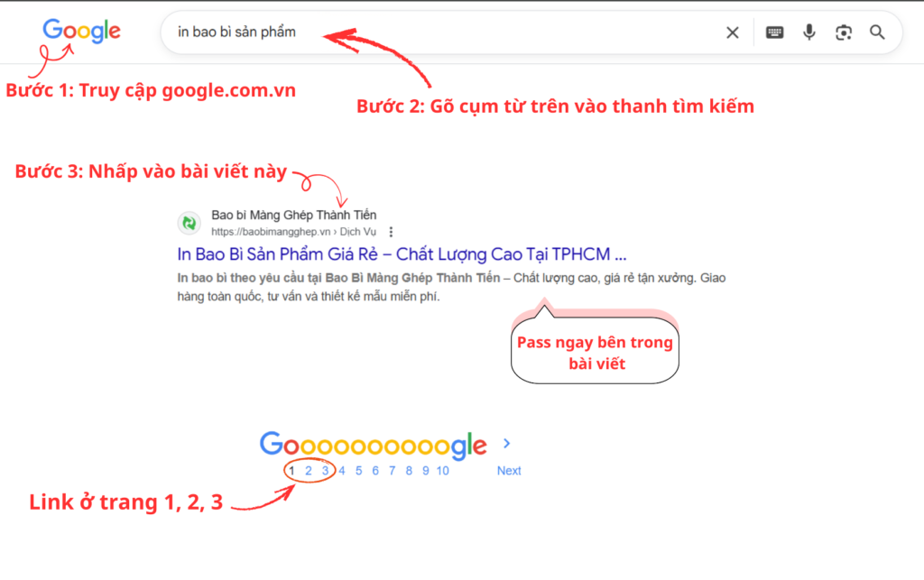This screenshot has width=924, height=580.
Task: Go to results page 3
Action: click(x=325, y=471)
